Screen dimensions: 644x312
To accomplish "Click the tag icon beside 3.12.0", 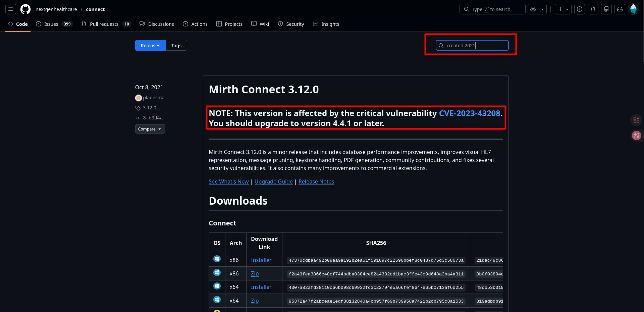I will pyautogui.click(x=138, y=108).
